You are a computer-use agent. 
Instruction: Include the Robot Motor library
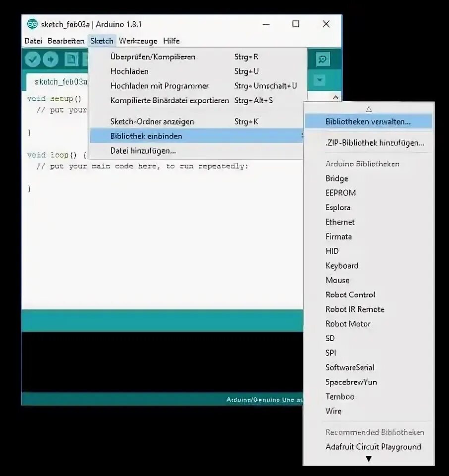[368, 324]
